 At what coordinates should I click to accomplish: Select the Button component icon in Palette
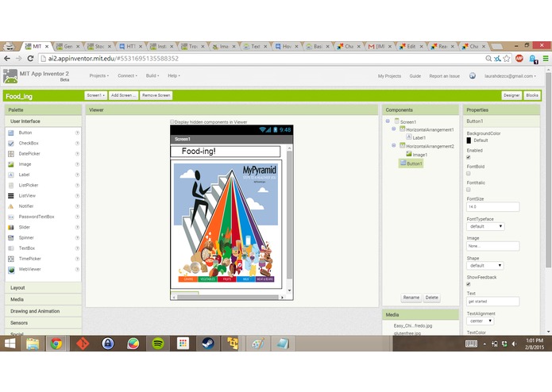coord(11,133)
